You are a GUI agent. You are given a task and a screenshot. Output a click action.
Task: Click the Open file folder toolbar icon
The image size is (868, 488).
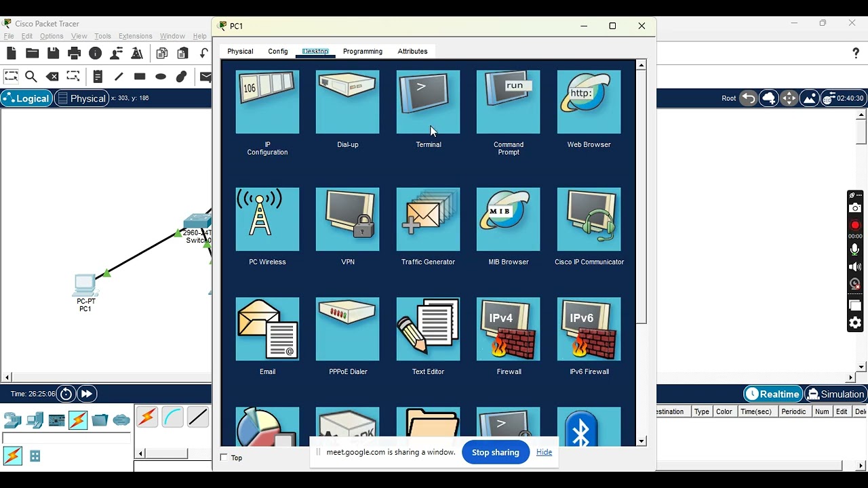pyautogui.click(x=33, y=54)
